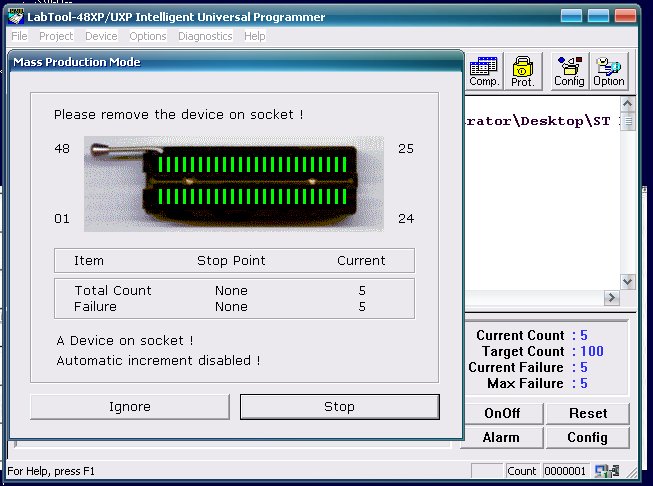This screenshot has height=486, width=653.
Task: Click the Alarm button
Action: pyautogui.click(x=502, y=437)
